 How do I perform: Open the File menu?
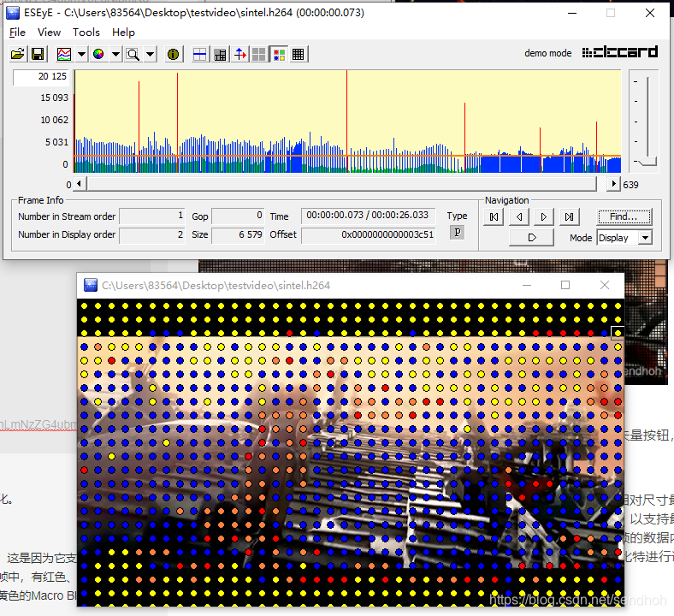point(17,33)
